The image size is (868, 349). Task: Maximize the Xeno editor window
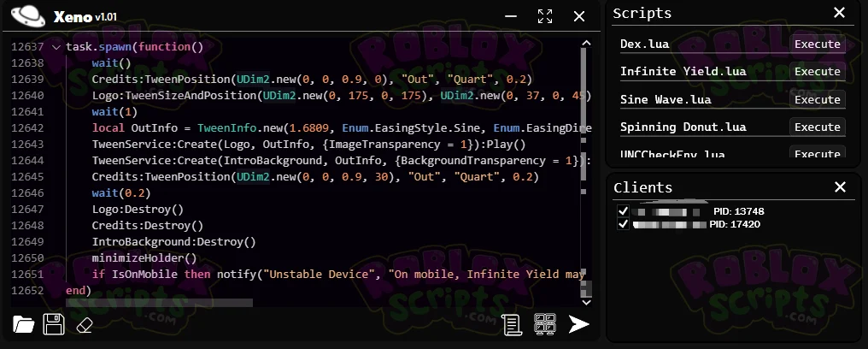(545, 16)
